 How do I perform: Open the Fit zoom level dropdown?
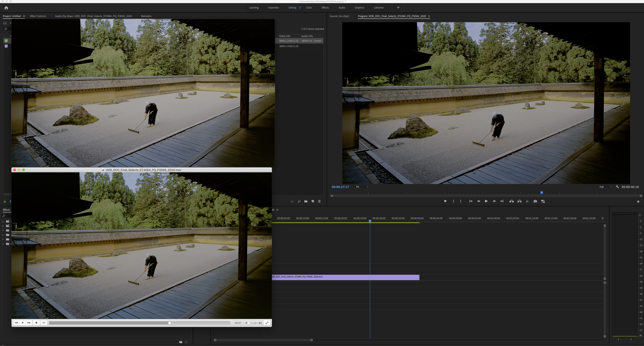click(x=362, y=187)
